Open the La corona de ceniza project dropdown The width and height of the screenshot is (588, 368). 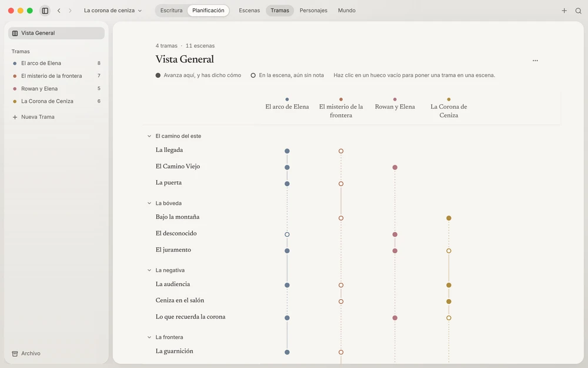pos(113,11)
